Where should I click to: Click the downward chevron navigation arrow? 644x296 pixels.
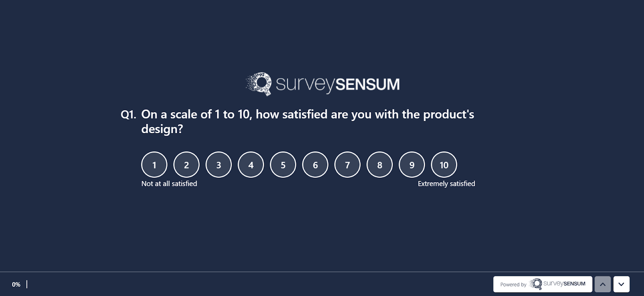pos(621,284)
